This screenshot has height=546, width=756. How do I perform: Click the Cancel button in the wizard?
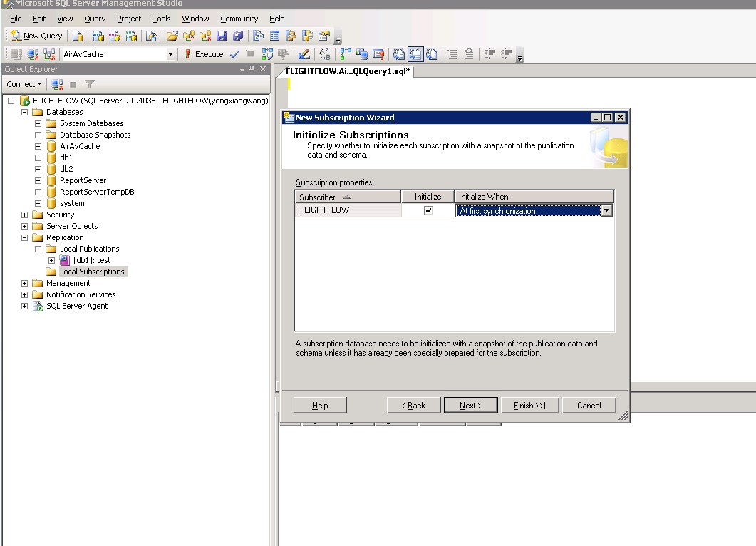click(589, 405)
